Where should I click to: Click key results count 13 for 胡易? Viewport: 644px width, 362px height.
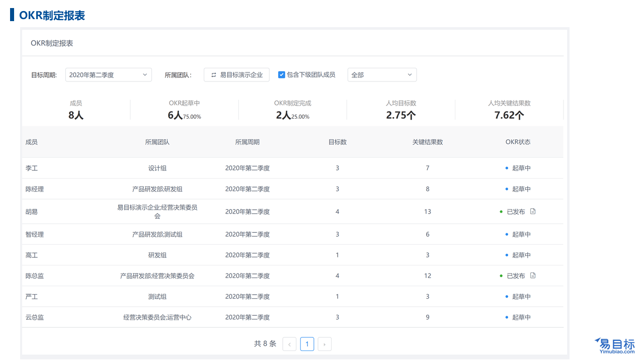[x=428, y=212]
